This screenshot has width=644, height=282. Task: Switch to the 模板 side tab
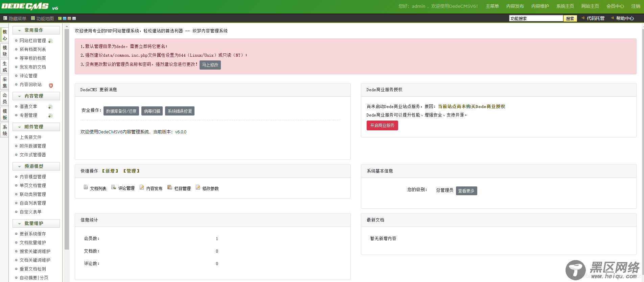(5, 114)
